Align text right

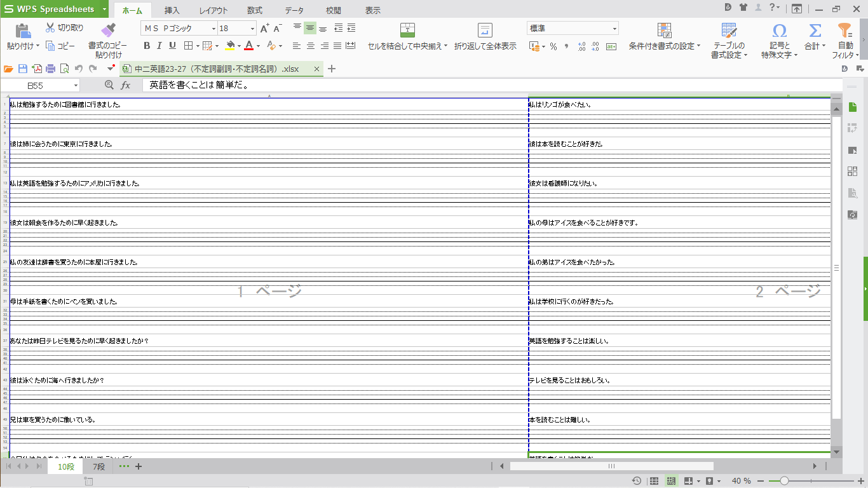pos(324,46)
